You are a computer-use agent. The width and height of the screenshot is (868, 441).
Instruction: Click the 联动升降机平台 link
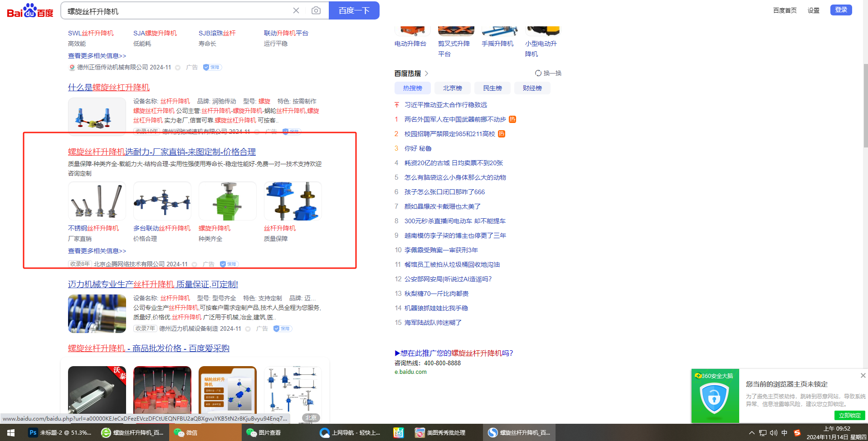(286, 33)
